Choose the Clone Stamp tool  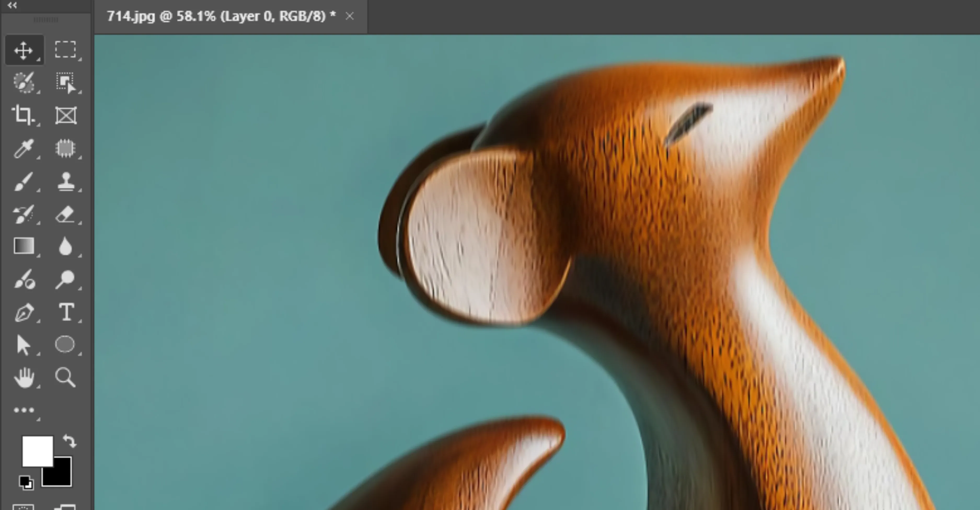65,181
